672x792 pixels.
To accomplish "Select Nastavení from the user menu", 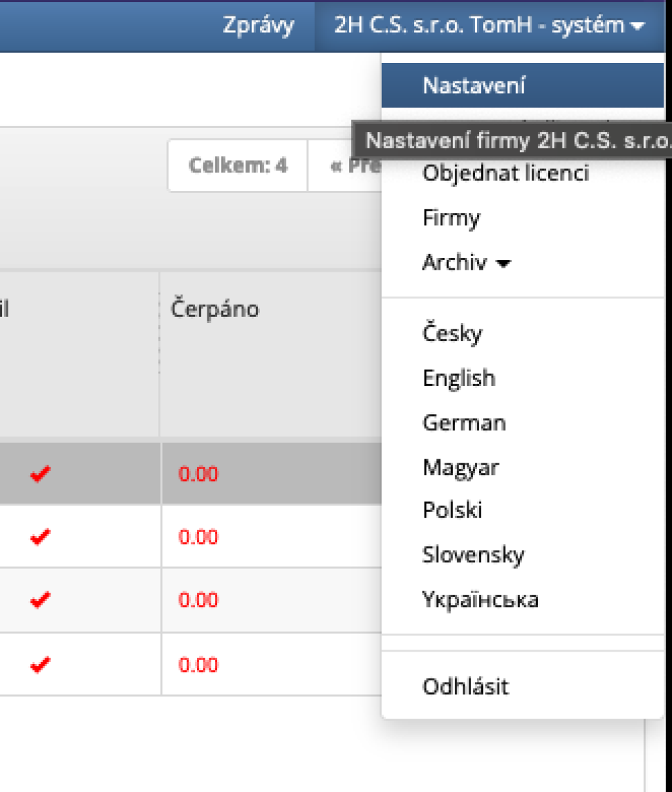I will click(x=474, y=85).
